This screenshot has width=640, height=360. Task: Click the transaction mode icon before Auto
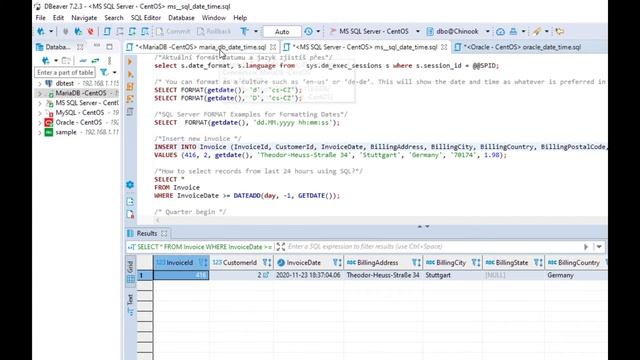(244, 31)
